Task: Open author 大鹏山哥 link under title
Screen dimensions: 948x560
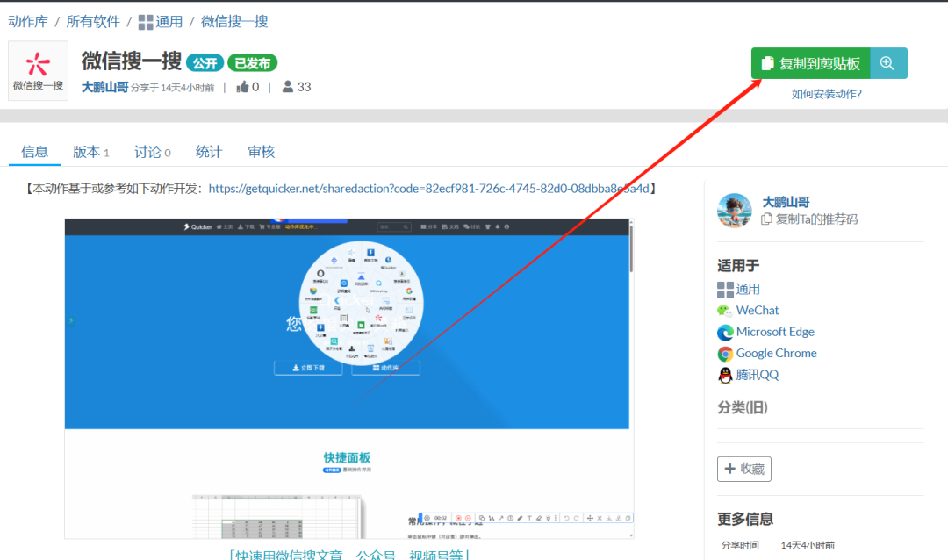Action: [x=104, y=87]
